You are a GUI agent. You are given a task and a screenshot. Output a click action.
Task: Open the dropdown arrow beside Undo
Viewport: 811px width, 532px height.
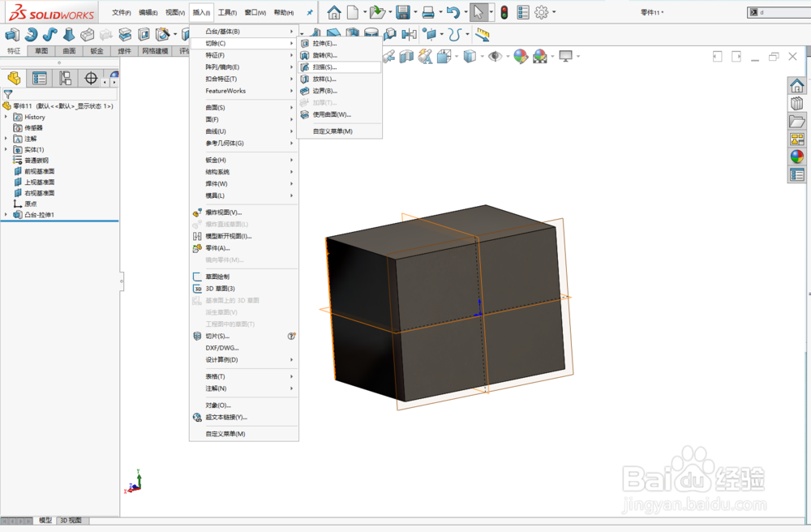coord(466,12)
